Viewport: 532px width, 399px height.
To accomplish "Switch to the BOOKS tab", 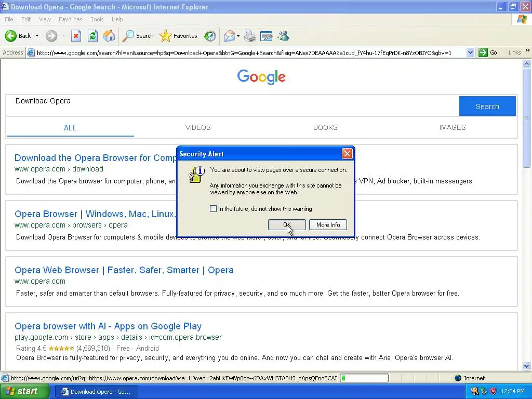I will click(x=325, y=128).
